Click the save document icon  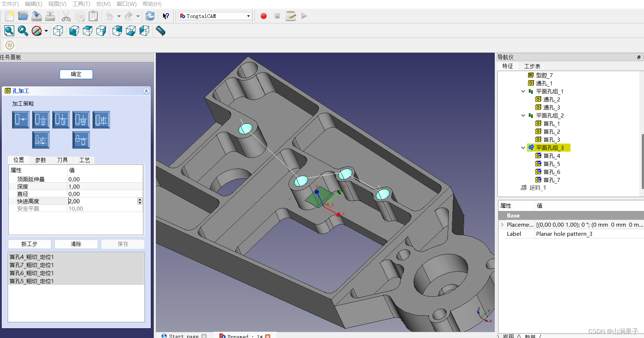coord(37,16)
